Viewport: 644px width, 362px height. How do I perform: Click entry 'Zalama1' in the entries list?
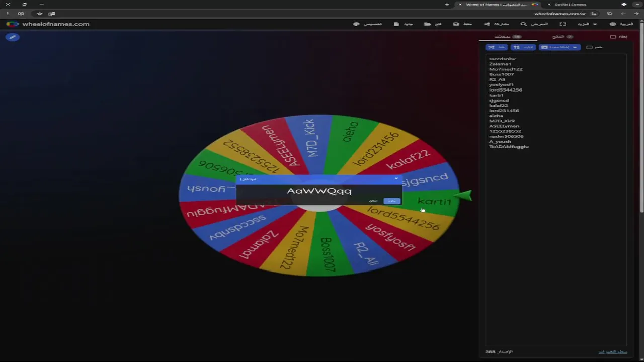pyautogui.click(x=500, y=64)
